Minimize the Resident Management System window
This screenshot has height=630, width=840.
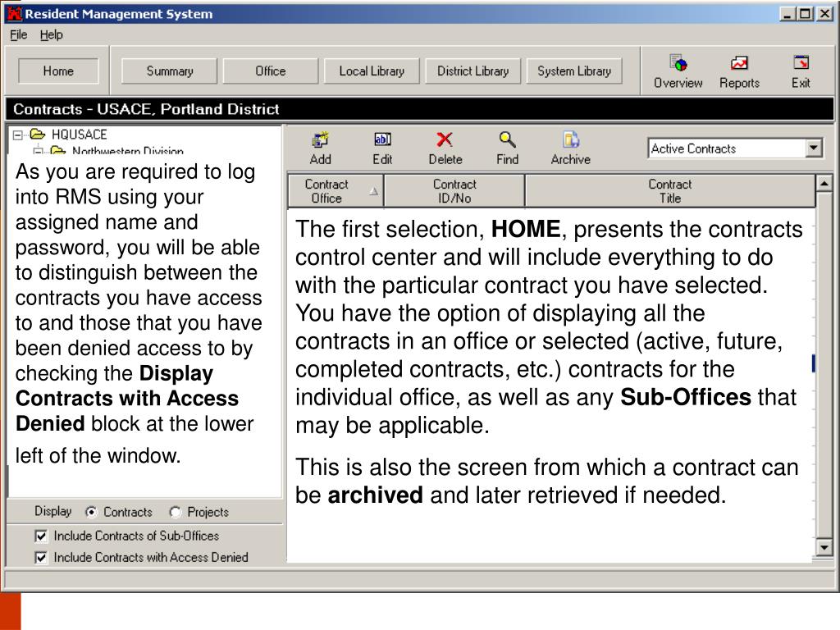click(x=787, y=14)
